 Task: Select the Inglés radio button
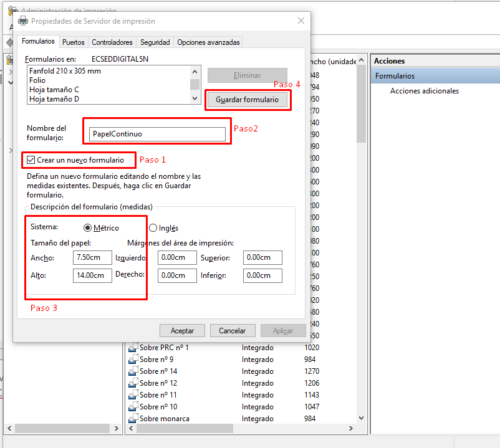click(x=153, y=228)
